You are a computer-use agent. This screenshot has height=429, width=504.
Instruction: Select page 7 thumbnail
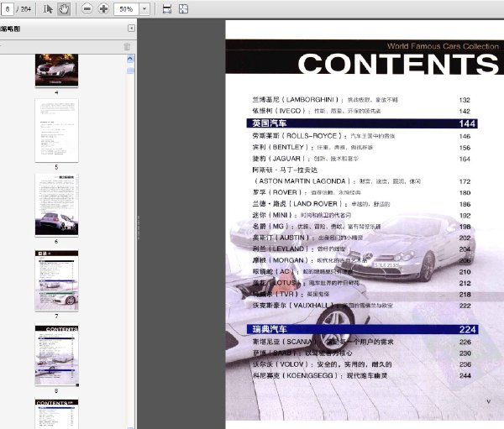(56, 280)
